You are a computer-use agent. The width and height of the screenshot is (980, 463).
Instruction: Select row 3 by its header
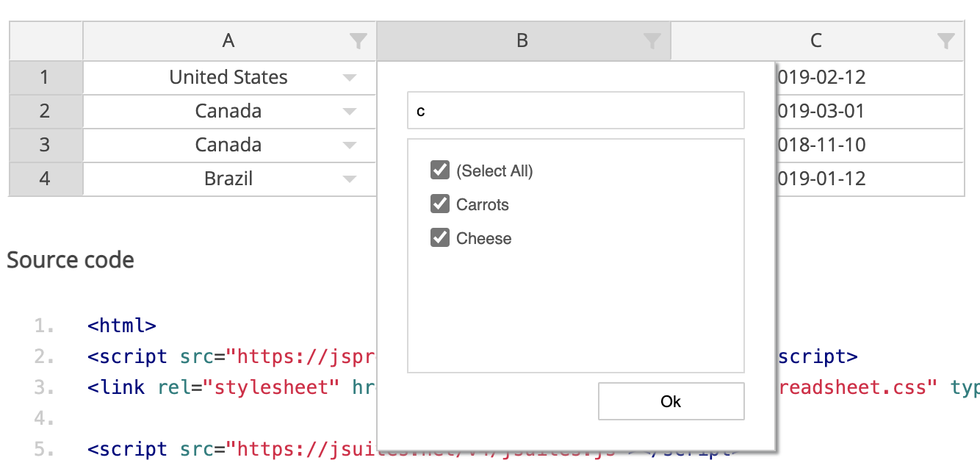tap(45, 145)
